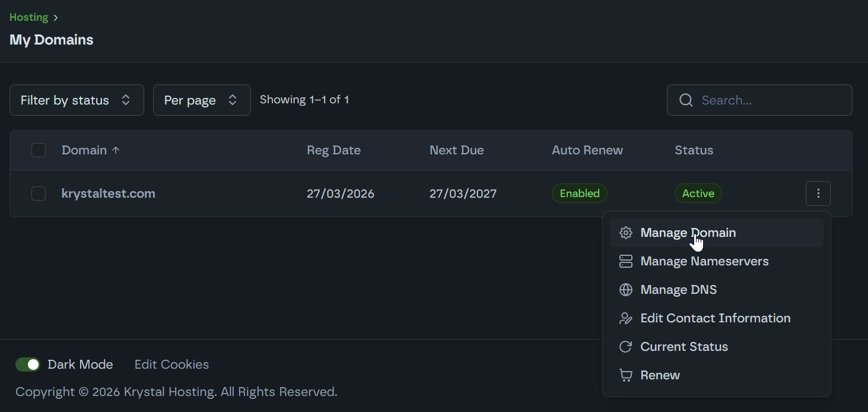Tick the select-all checkbox in the table header
Viewport: 868px width, 412px height.
pos(39,150)
